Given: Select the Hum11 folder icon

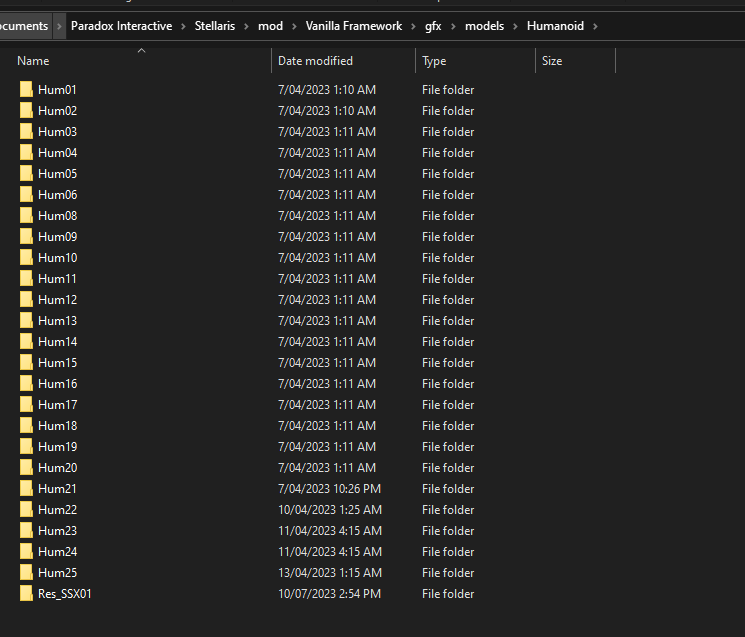Looking at the screenshot, I should point(26,278).
